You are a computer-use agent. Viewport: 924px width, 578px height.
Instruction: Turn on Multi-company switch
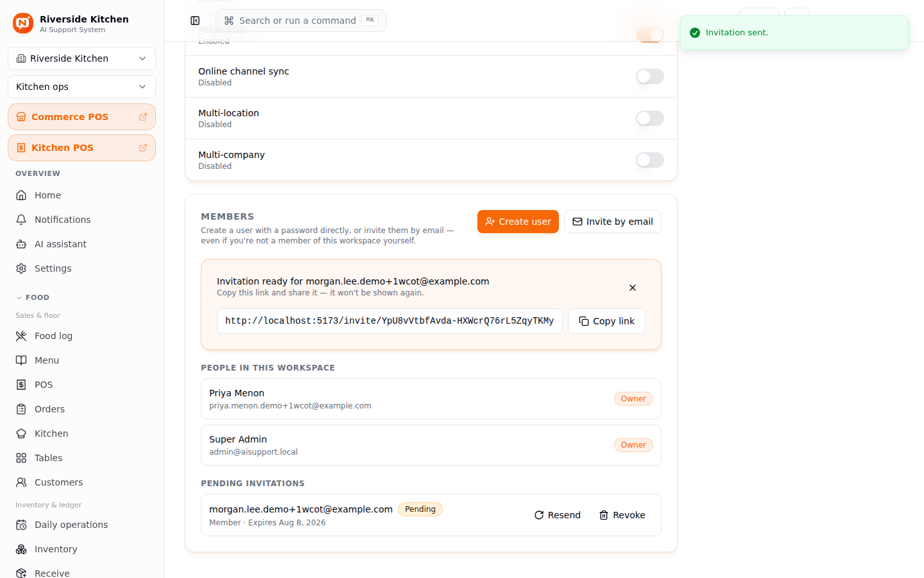click(x=650, y=160)
